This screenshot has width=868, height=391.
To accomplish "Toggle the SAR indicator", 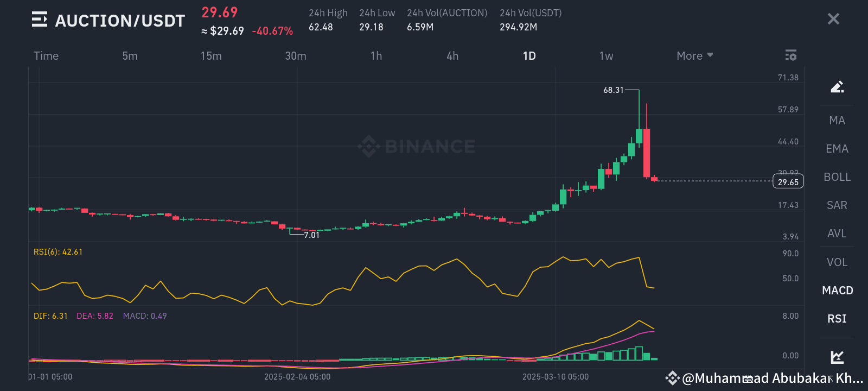I will (837, 205).
